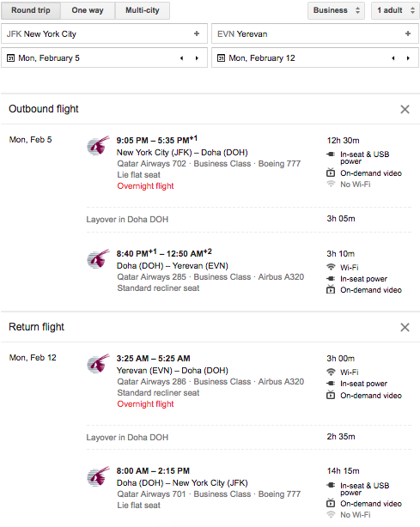Select the One way tab
This screenshot has height=527, width=420.
coord(88,10)
